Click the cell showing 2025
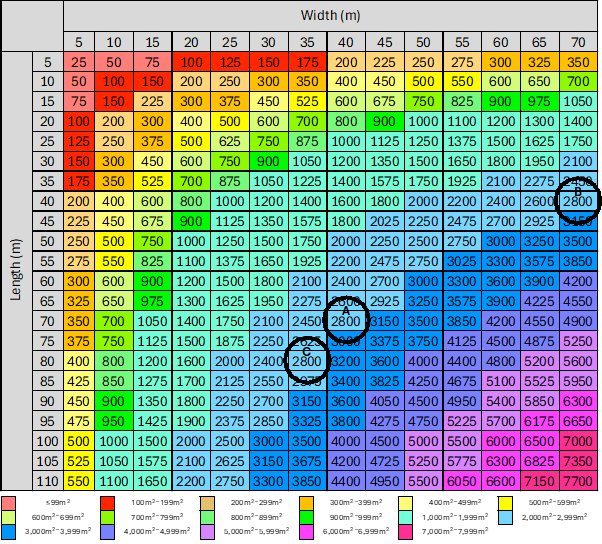The height and width of the screenshot is (544, 602). pyautogui.click(x=385, y=221)
